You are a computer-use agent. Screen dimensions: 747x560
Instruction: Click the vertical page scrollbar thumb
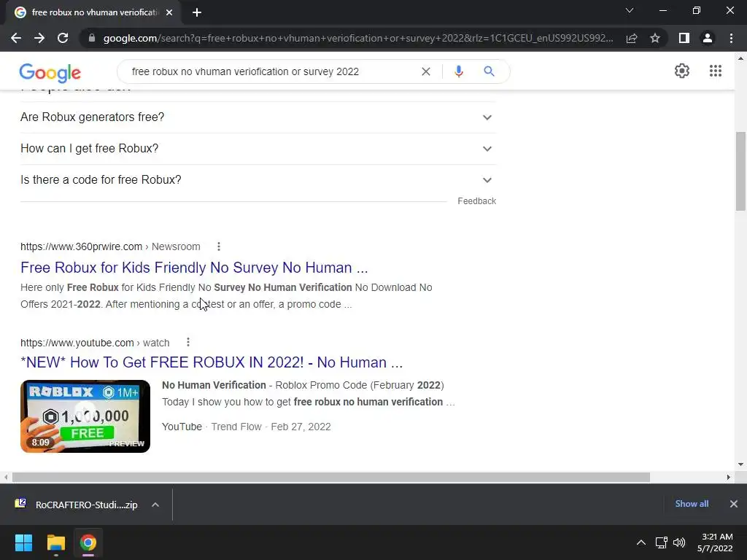[740, 171]
